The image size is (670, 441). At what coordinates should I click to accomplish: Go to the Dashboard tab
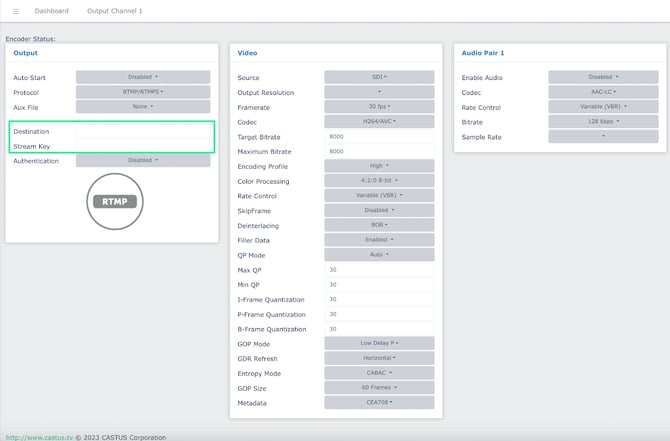pos(51,11)
